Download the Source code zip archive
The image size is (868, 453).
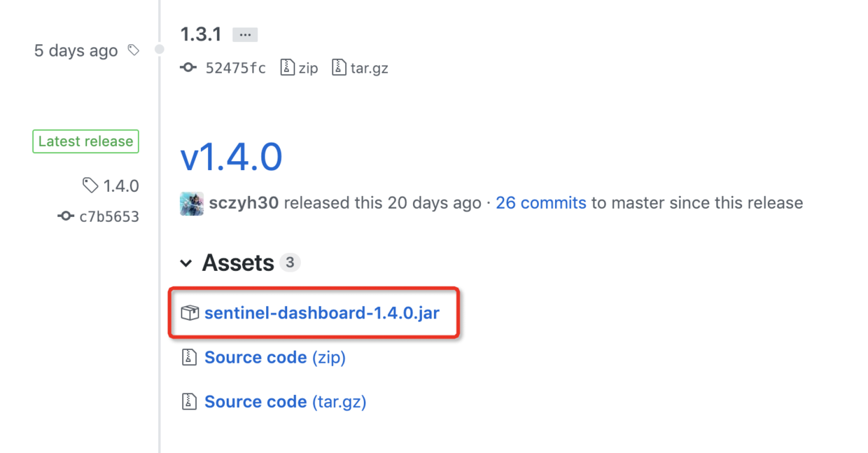coord(274,357)
